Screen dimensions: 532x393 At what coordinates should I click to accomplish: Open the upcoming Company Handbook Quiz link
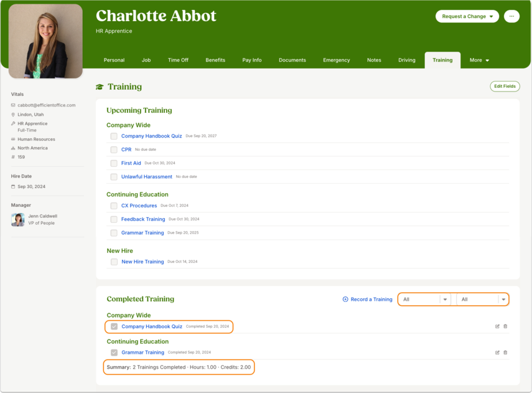pos(152,136)
